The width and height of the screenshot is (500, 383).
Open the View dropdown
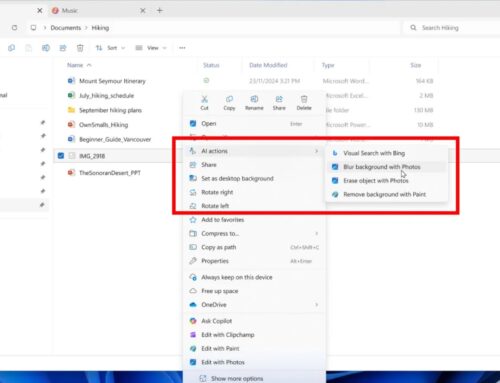(x=151, y=48)
